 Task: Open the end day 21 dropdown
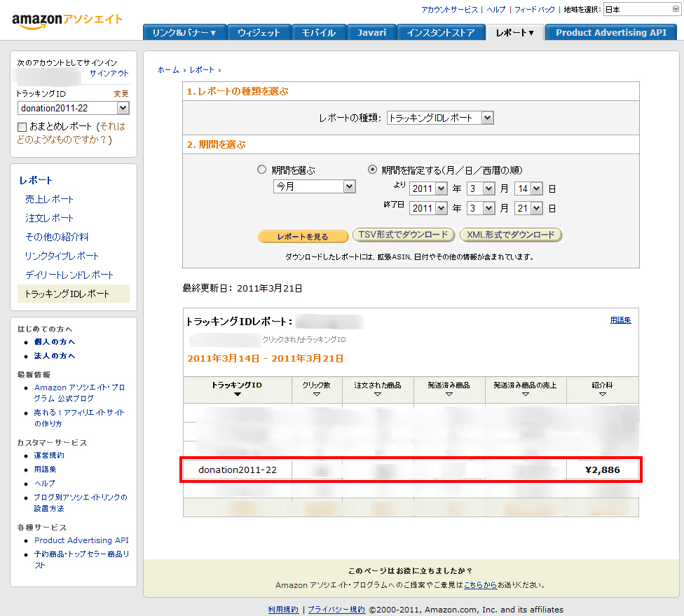[x=528, y=209]
